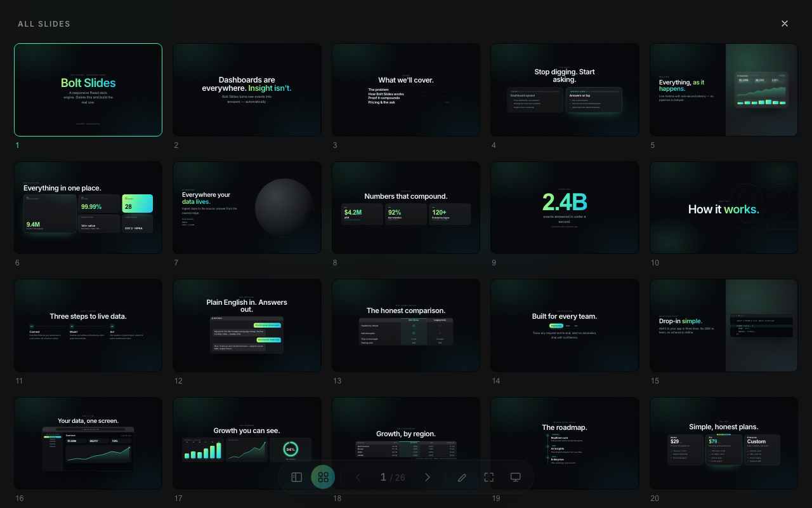Open 'Your data, one screen' slide
The height and width of the screenshot is (508, 812).
coord(88,443)
